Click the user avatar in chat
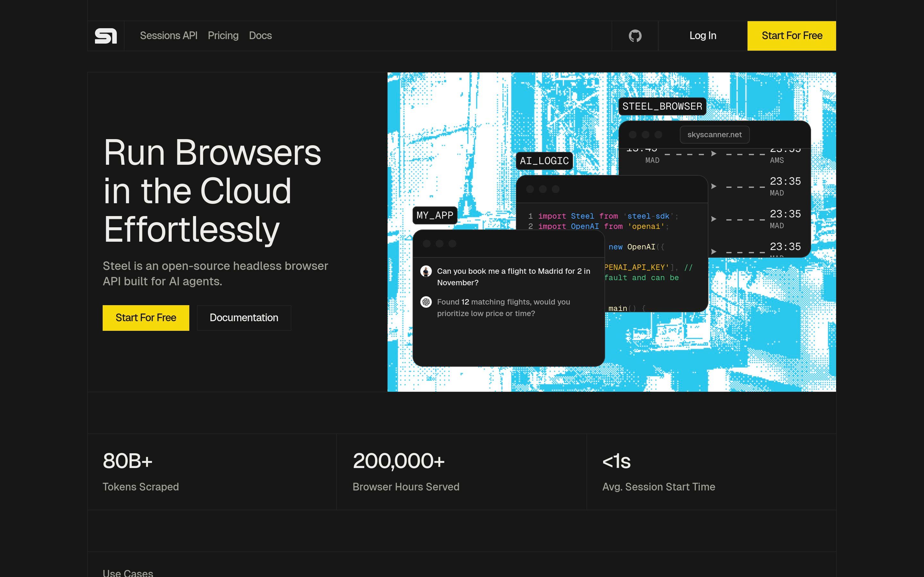This screenshot has height=577, width=924. (x=426, y=271)
